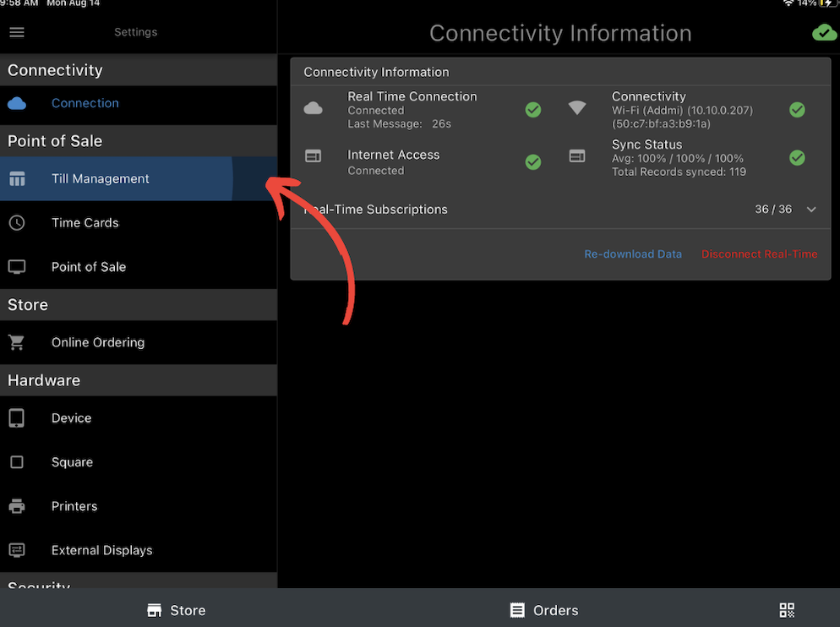The height and width of the screenshot is (627, 840).
Task: Open Time Cards settings
Action: coord(139,223)
